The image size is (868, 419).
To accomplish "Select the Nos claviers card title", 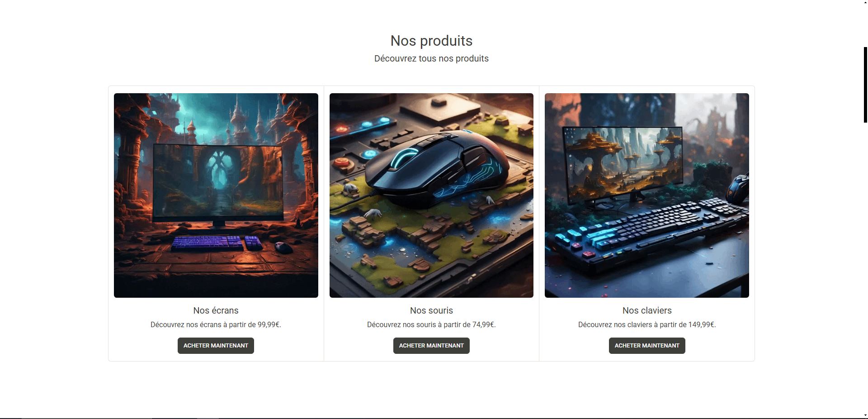I will coord(647,310).
